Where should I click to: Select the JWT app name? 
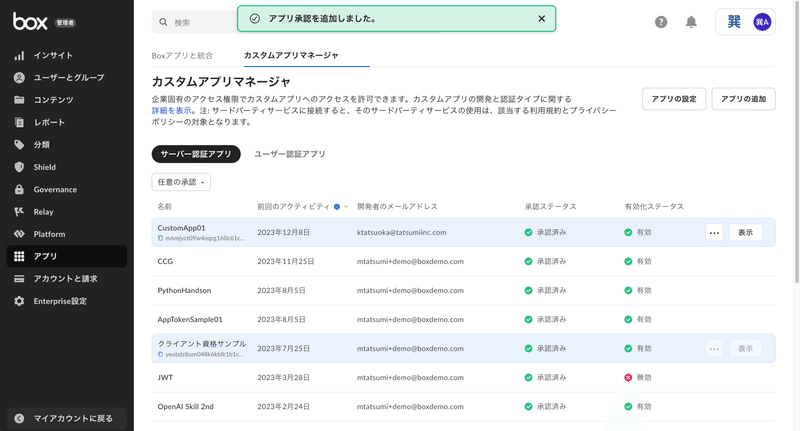[165, 378]
